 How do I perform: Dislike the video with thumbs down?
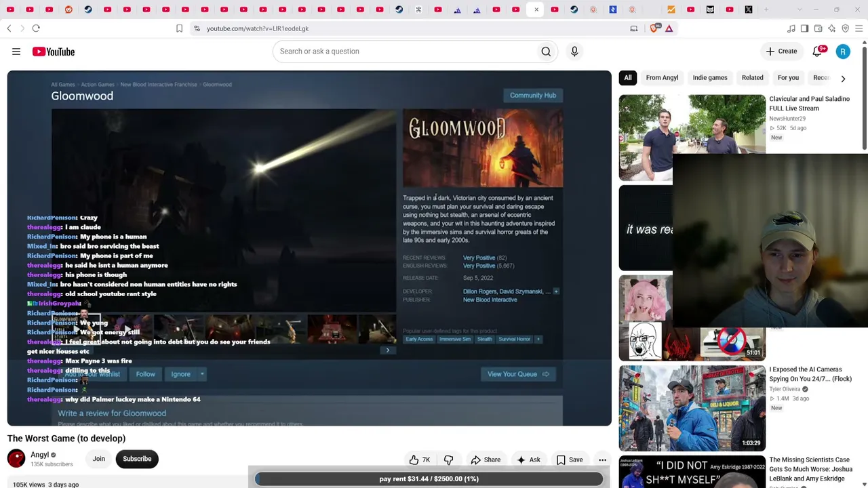448,460
